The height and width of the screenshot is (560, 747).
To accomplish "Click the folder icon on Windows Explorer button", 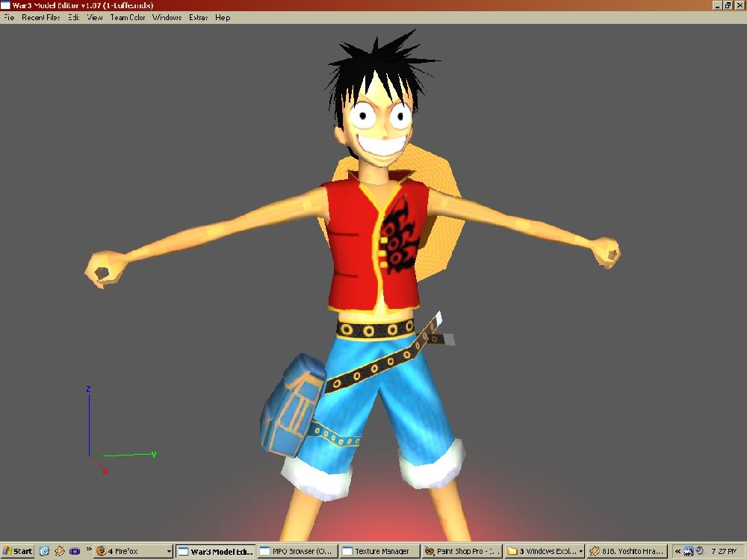I will tap(512, 552).
